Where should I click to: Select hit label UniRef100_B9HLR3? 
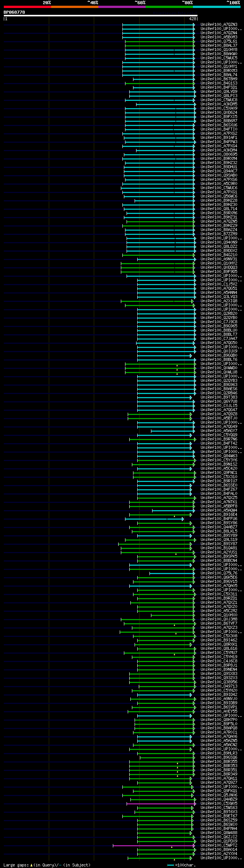[x=219, y=753]
